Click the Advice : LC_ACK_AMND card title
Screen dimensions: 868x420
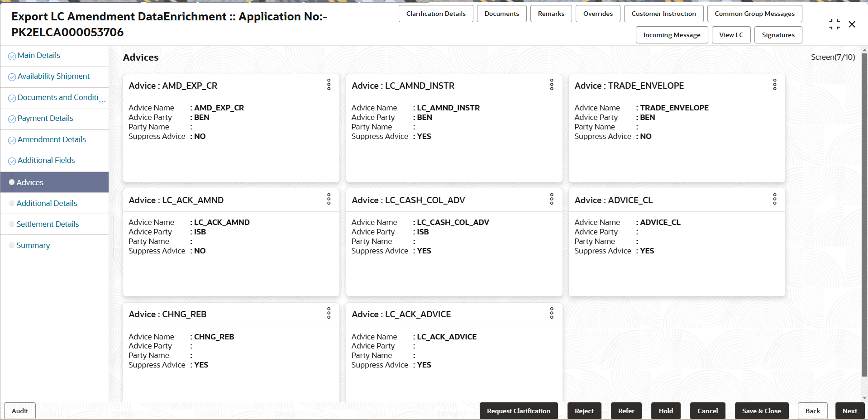(x=176, y=200)
